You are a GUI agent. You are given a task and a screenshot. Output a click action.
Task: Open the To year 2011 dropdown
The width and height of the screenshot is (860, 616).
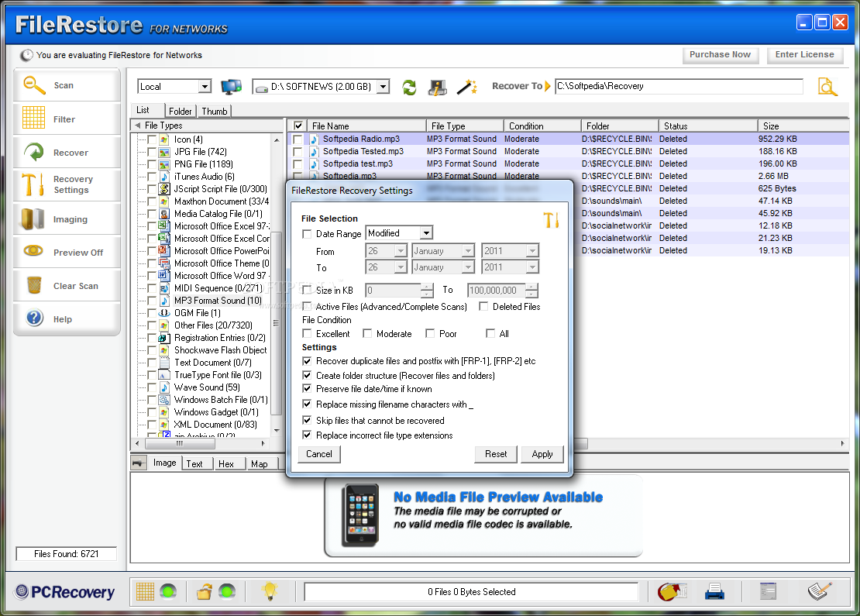pos(532,267)
